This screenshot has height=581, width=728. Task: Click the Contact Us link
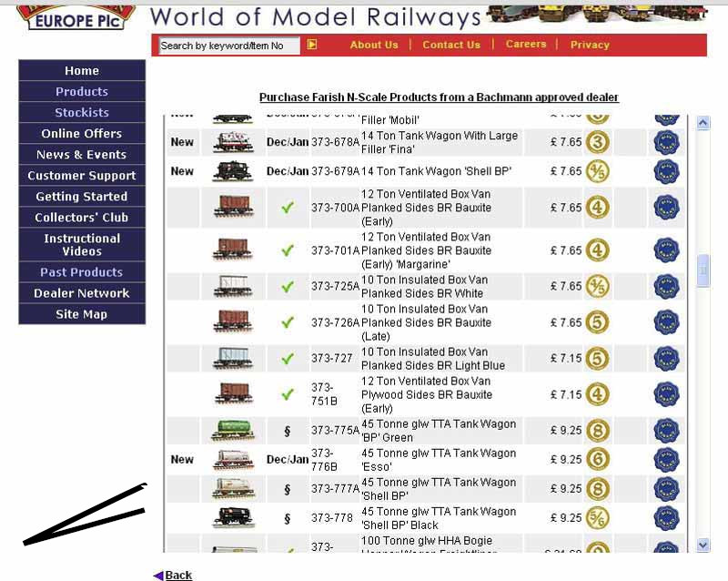(450, 45)
